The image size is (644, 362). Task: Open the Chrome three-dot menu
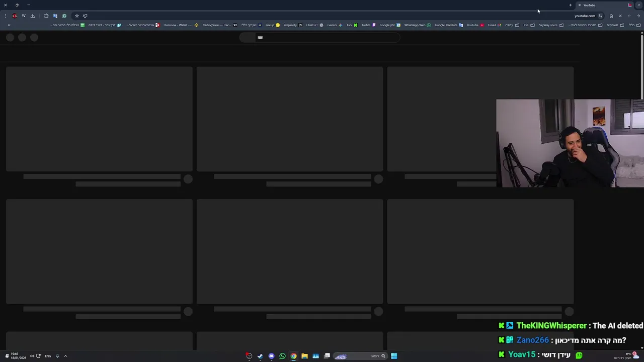tap(6, 16)
